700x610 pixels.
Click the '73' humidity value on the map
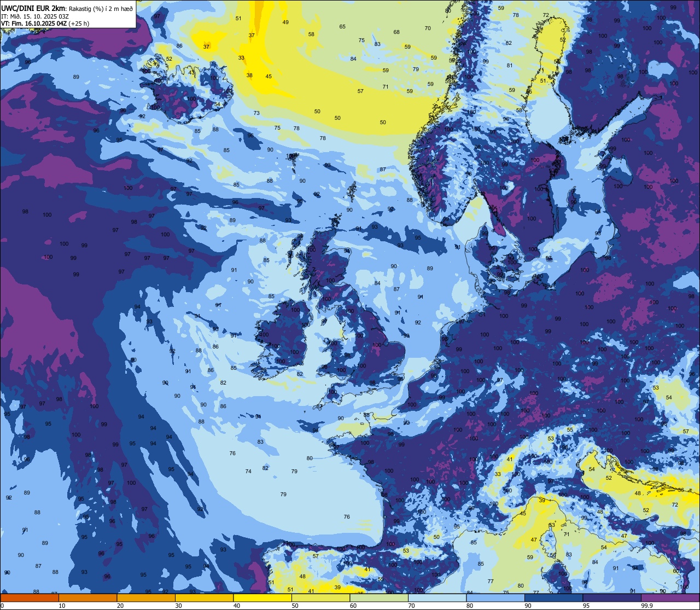(256, 113)
